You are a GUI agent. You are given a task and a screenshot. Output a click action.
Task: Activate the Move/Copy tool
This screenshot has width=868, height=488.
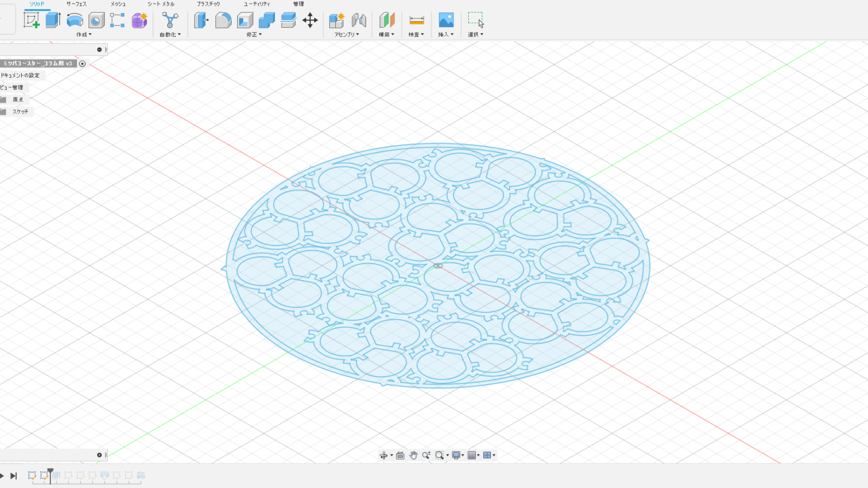pyautogui.click(x=310, y=21)
